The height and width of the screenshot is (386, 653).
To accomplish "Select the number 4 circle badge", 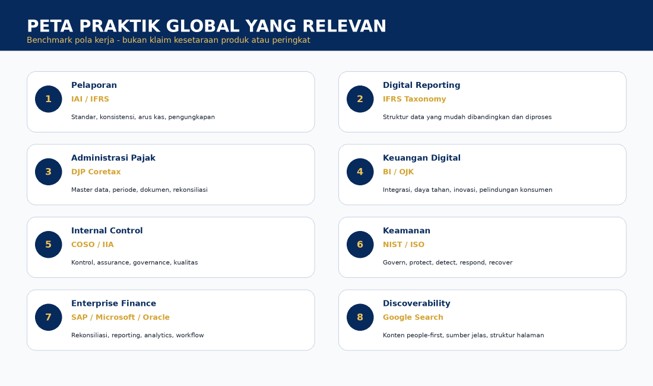I will coord(360,172).
